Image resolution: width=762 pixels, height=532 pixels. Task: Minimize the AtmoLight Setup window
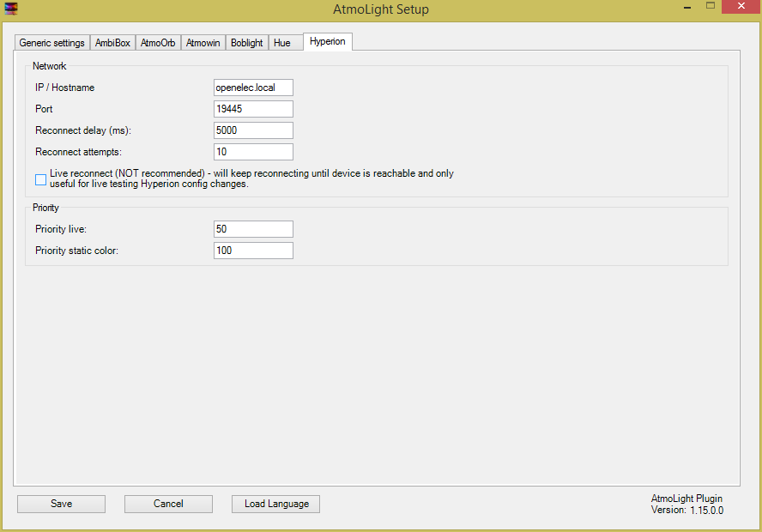[687, 7]
